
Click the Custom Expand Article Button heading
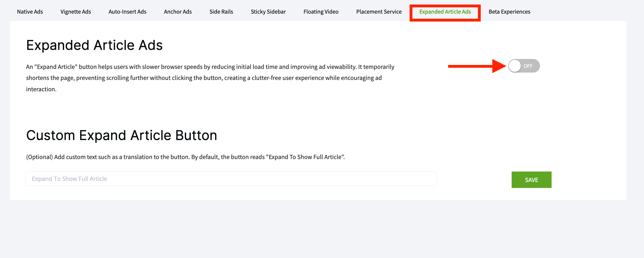(122, 136)
